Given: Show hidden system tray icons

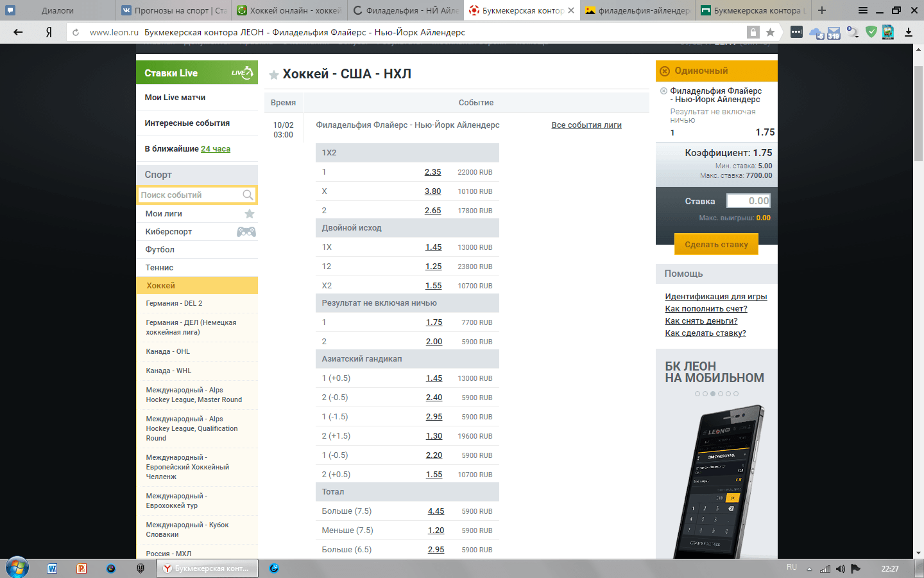Looking at the screenshot, I should pyautogui.click(x=809, y=569).
